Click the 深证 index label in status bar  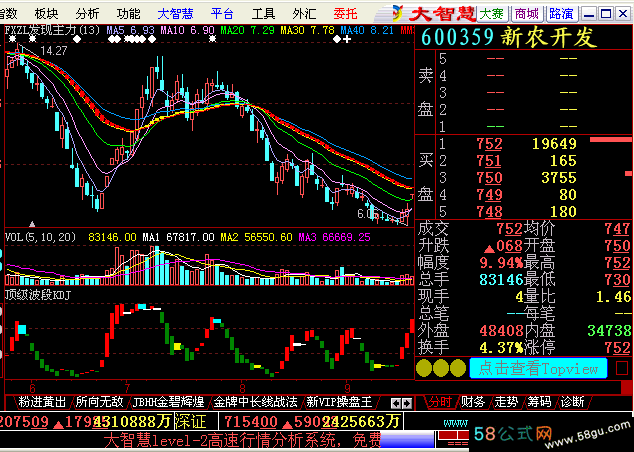(x=190, y=422)
